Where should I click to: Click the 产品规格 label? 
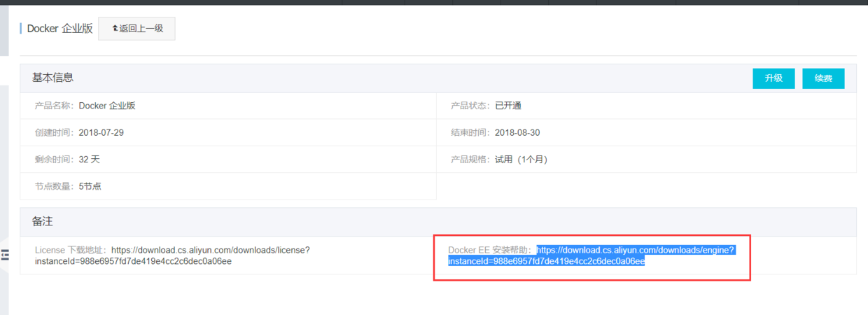click(x=470, y=159)
